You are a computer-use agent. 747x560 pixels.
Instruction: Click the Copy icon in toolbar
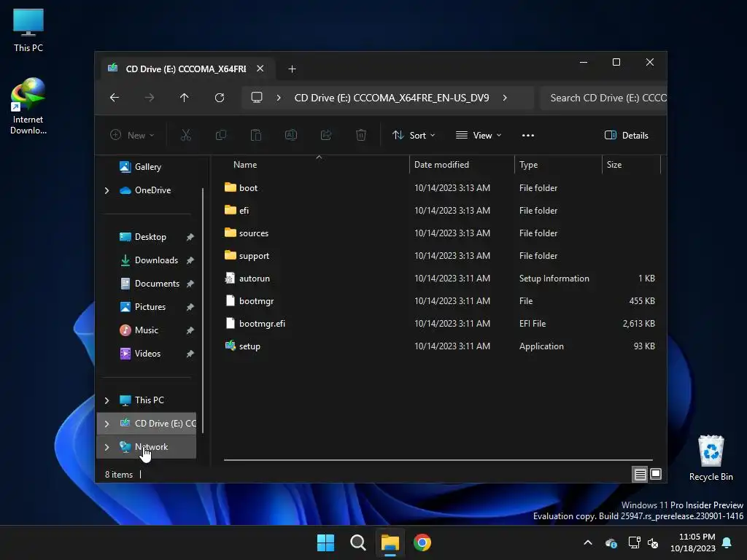point(220,135)
